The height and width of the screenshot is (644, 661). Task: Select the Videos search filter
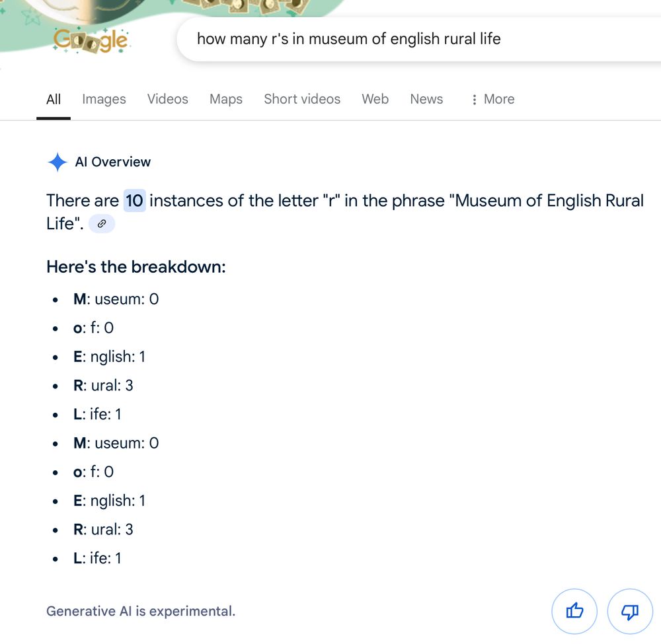[x=167, y=99]
